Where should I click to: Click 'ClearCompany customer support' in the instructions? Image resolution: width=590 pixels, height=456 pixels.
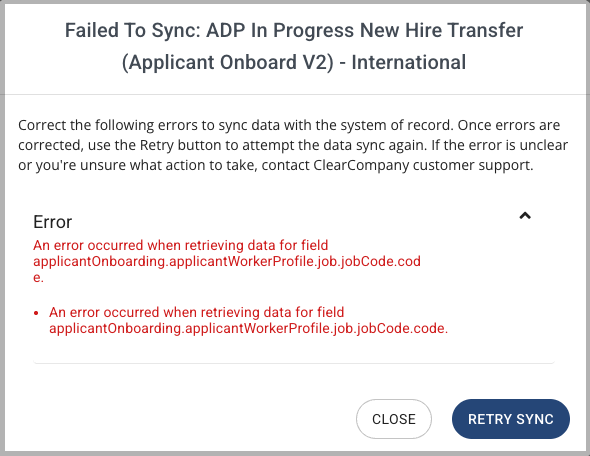point(423,165)
